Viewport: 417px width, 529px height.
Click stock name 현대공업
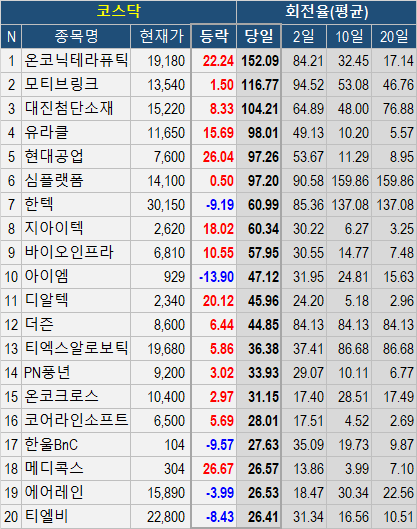[54, 156]
